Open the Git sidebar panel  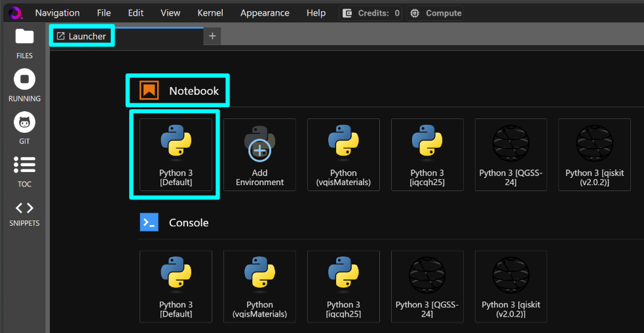point(25,129)
